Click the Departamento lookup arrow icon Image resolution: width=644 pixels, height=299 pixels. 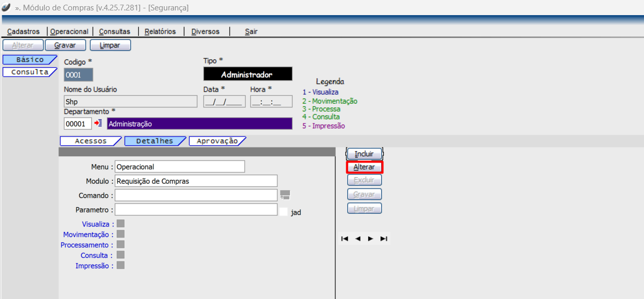(98, 123)
